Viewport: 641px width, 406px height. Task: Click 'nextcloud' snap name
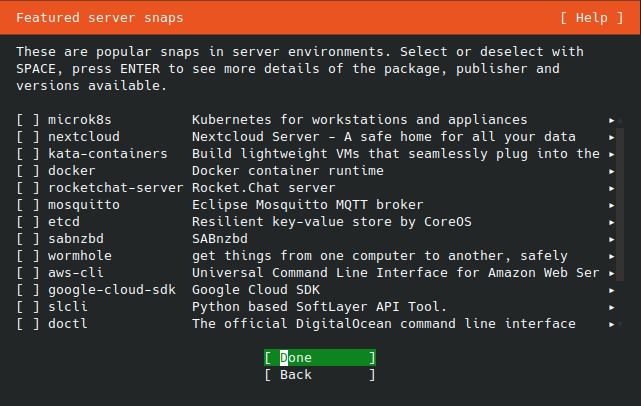click(x=84, y=137)
